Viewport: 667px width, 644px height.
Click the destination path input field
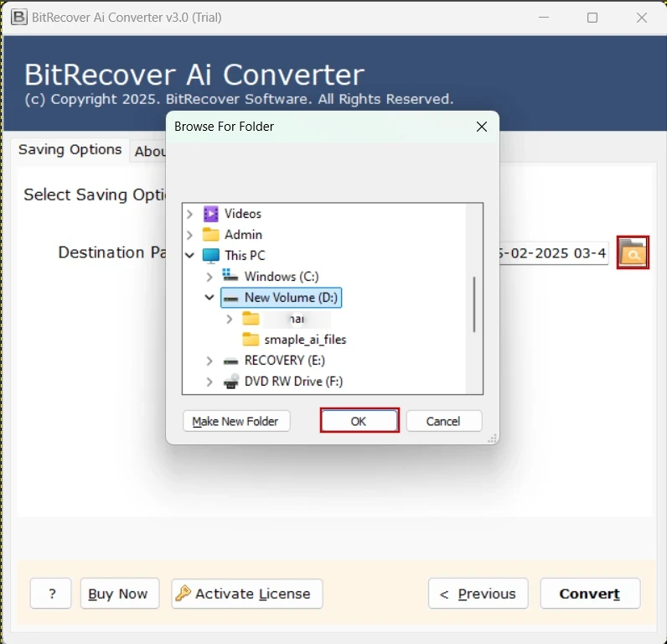click(x=553, y=253)
